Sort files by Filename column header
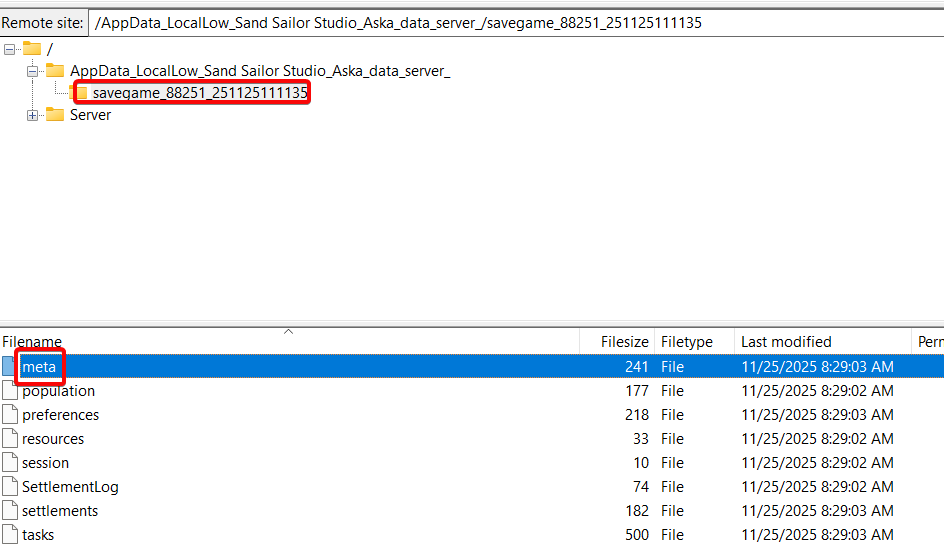This screenshot has height=546, width=944. pos(32,342)
